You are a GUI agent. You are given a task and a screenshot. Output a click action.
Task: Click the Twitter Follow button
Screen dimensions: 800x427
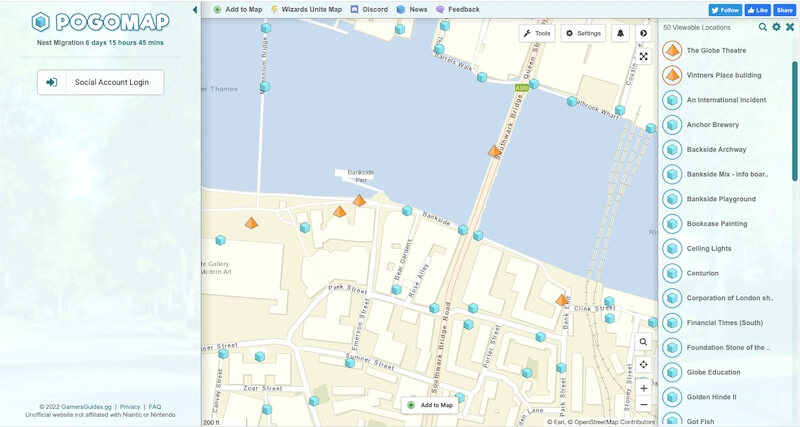pos(725,10)
